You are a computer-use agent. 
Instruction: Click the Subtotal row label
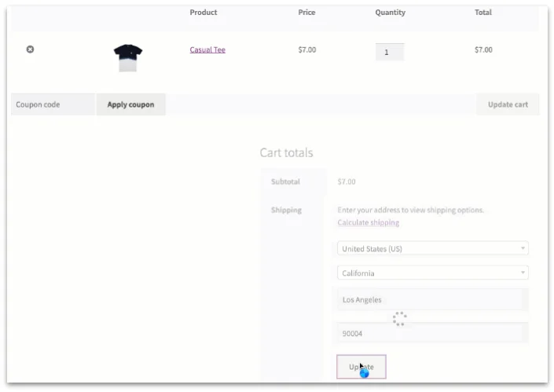click(x=285, y=181)
